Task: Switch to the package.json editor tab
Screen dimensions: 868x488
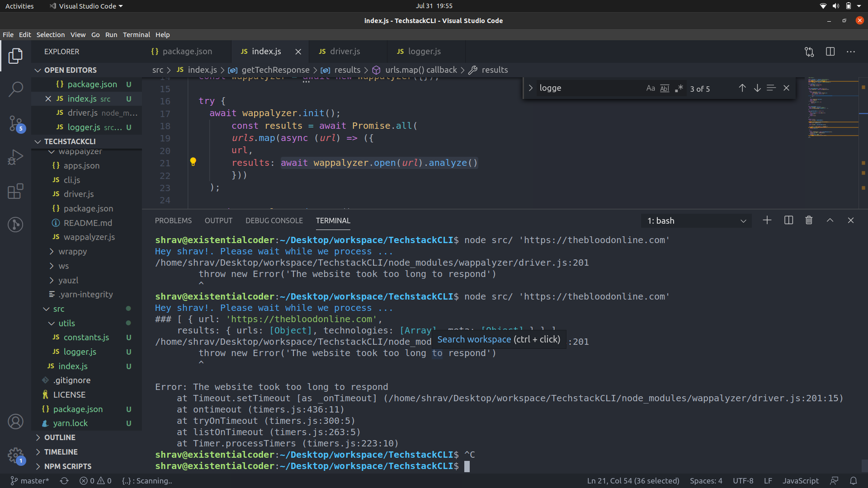Action: click(187, 52)
